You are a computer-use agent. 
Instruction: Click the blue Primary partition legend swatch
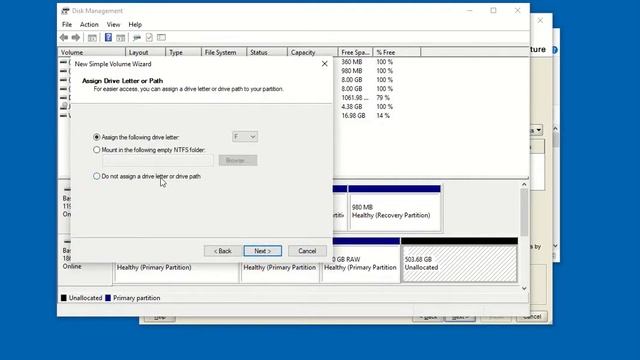tap(108, 298)
